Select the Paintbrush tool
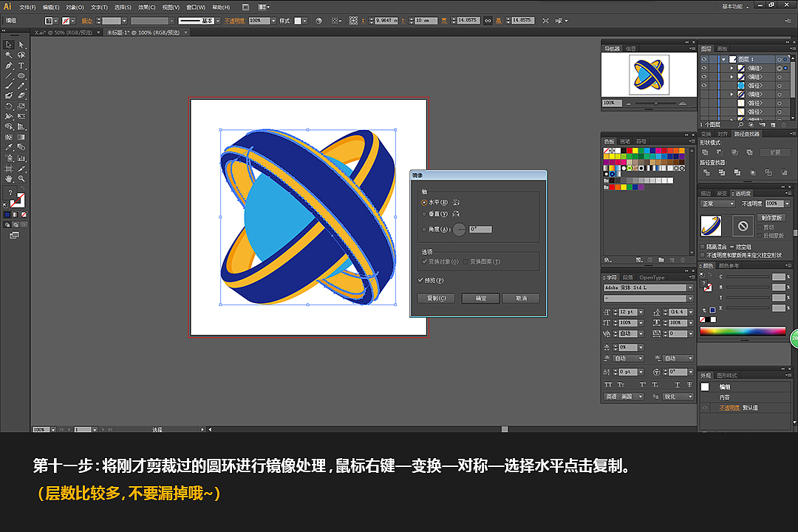 point(9,86)
